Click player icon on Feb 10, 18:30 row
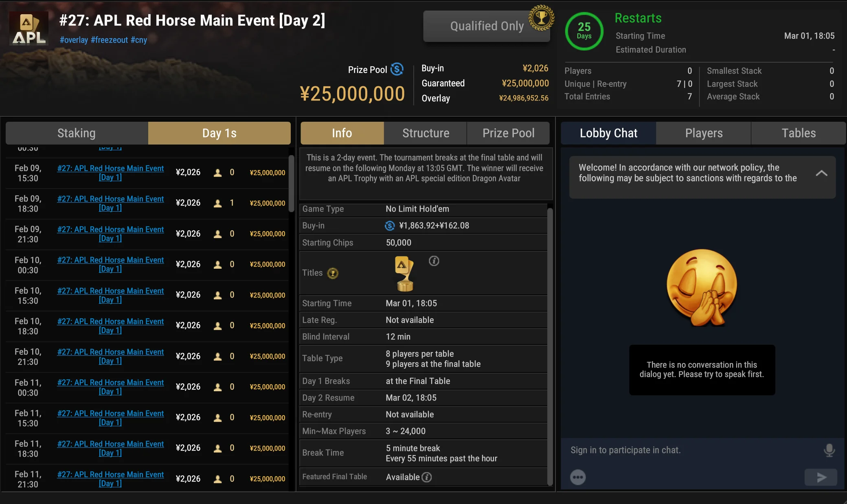This screenshot has width=847, height=504. click(x=218, y=326)
